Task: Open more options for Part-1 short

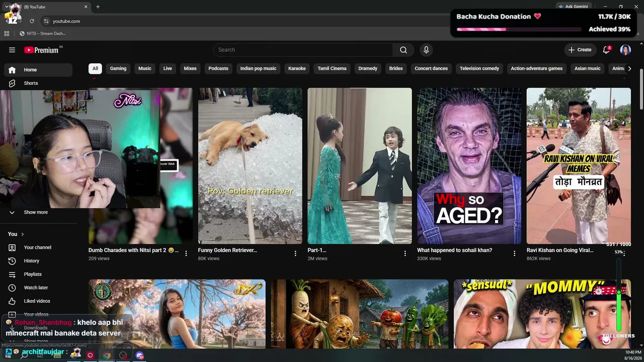Action: pyautogui.click(x=405, y=253)
